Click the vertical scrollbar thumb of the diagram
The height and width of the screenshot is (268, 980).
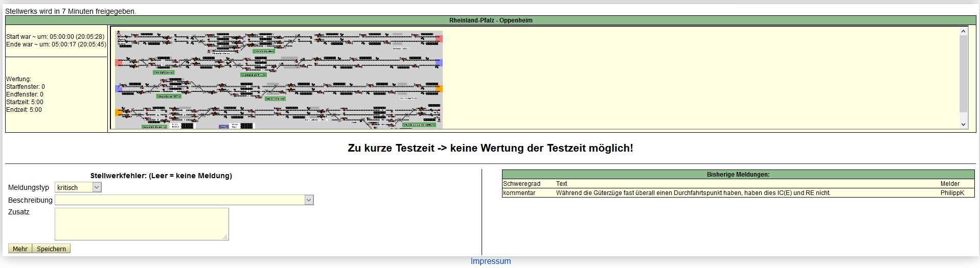pos(964,74)
